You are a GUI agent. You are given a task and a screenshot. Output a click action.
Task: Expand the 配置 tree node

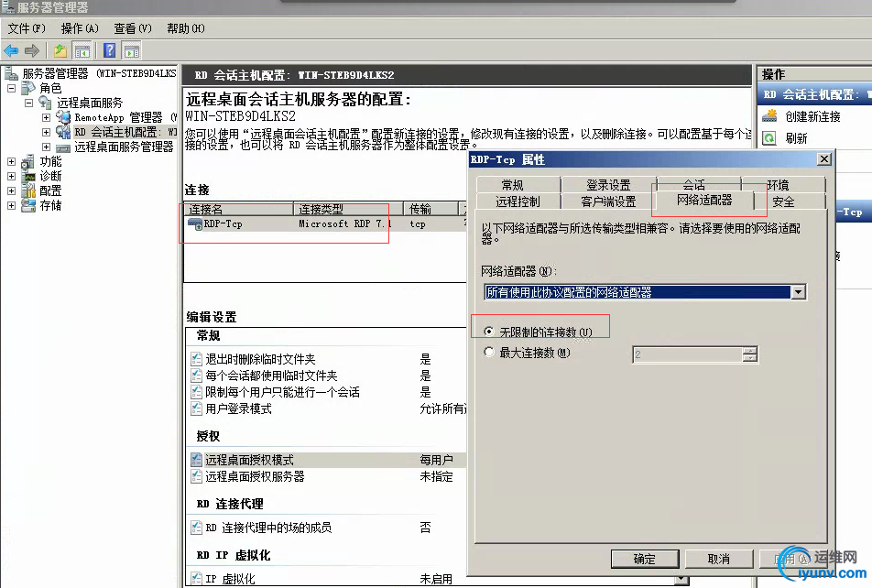11,191
